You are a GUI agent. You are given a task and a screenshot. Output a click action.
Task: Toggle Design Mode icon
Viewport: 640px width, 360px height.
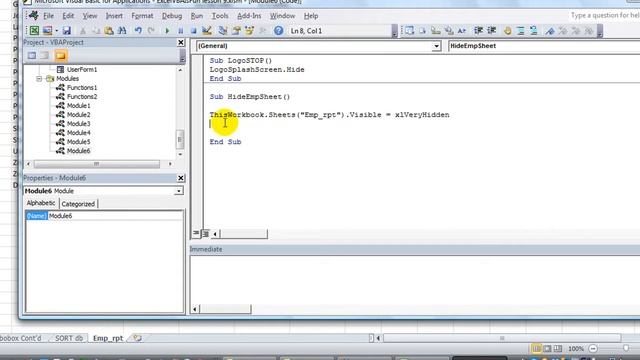coord(207,31)
